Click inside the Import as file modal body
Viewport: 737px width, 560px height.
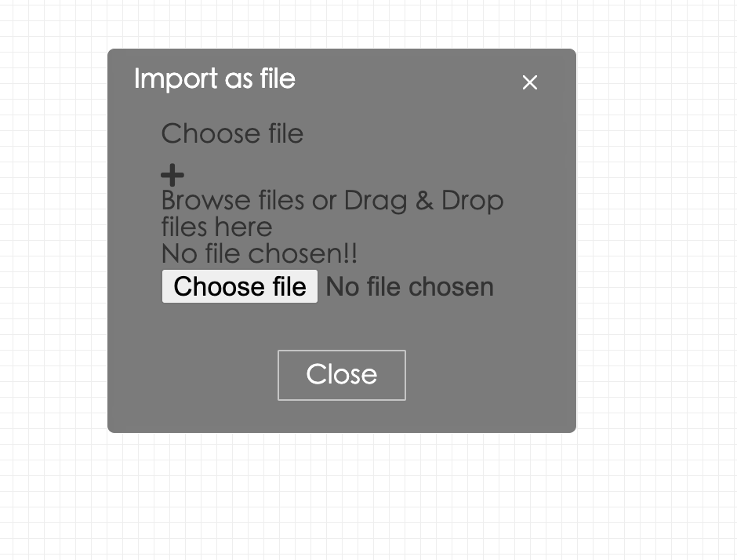point(341,329)
